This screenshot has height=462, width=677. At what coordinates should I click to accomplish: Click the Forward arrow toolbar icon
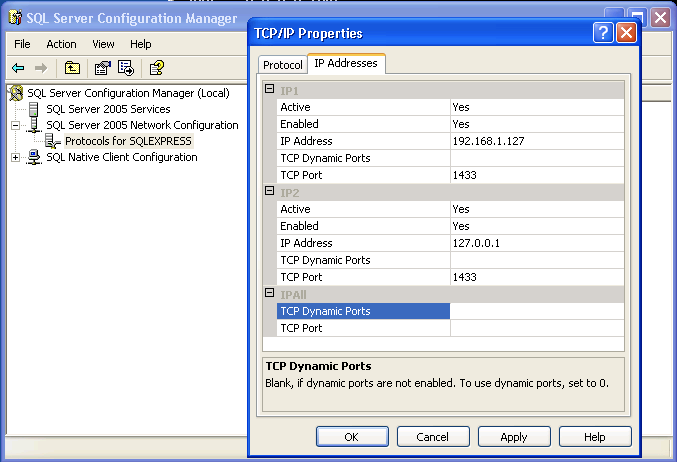tap(41, 68)
